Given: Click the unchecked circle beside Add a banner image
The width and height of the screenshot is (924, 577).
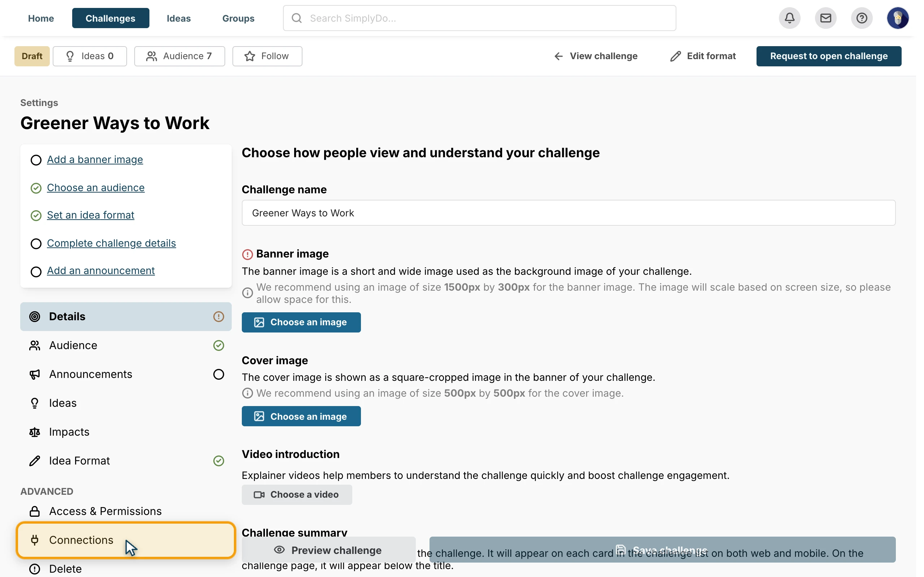Looking at the screenshot, I should (36, 160).
